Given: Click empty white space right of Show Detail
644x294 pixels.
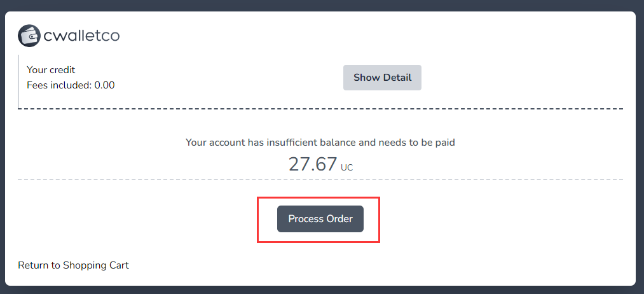Looking at the screenshot, I should click(x=521, y=78).
